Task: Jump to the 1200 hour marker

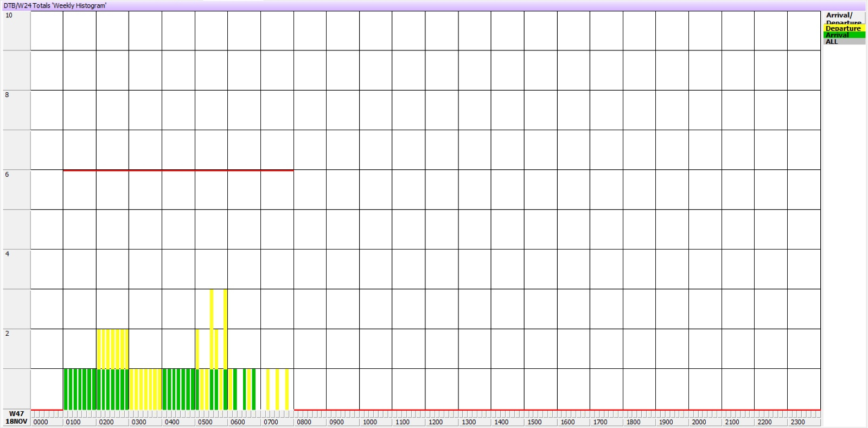Action: [x=436, y=422]
